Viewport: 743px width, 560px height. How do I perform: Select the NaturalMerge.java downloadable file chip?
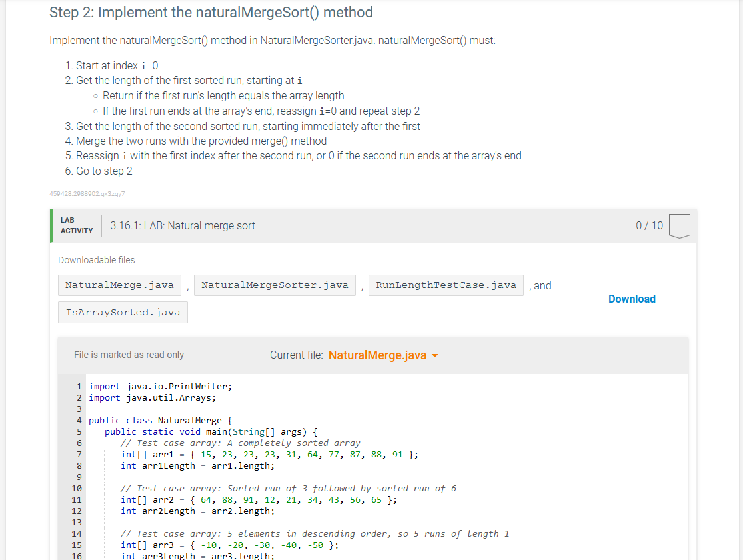coord(119,285)
